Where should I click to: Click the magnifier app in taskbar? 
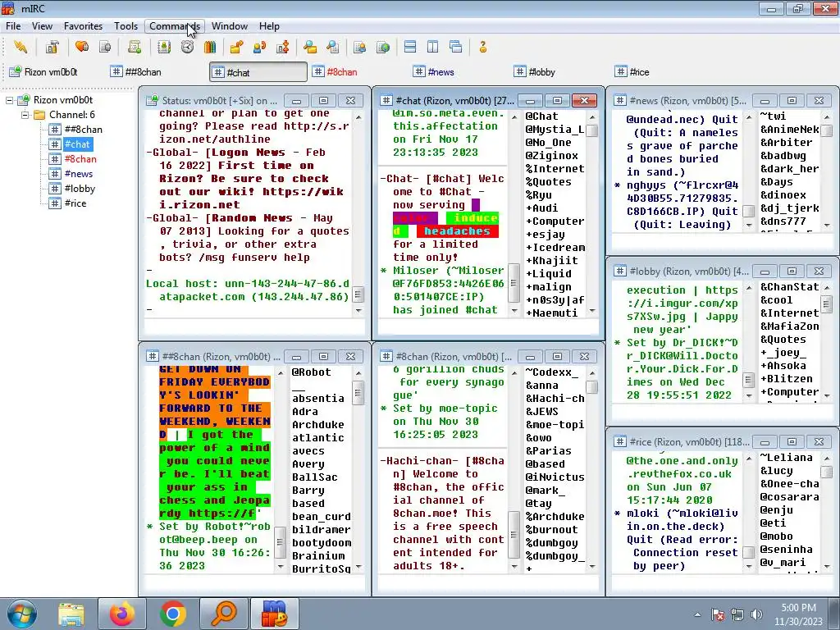tap(223, 614)
